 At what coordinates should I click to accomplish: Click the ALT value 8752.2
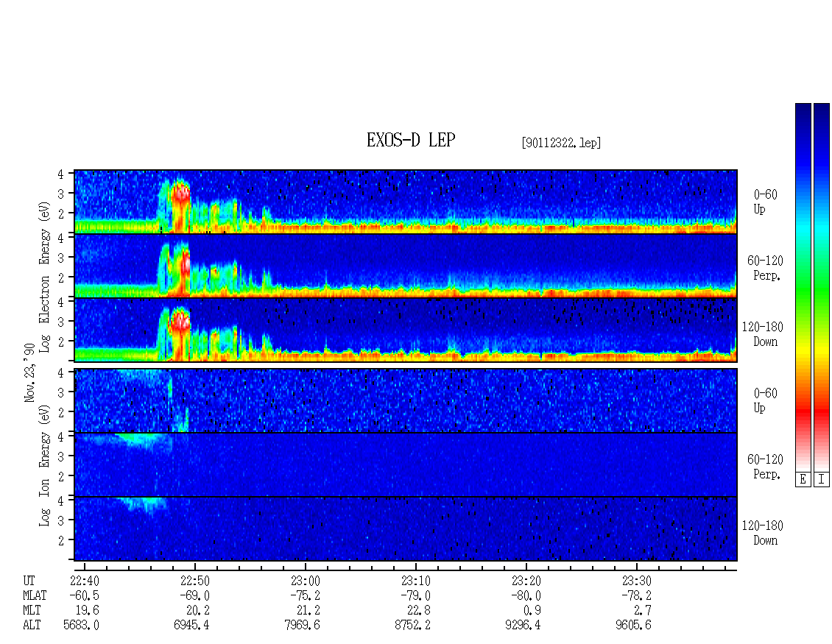point(412,626)
